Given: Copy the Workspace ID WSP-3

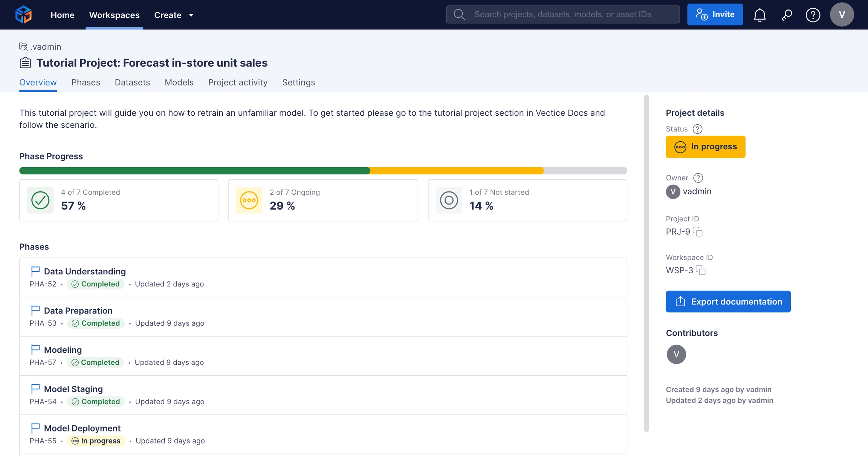Looking at the screenshot, I should pyautogui.click(x=701, y=270).
